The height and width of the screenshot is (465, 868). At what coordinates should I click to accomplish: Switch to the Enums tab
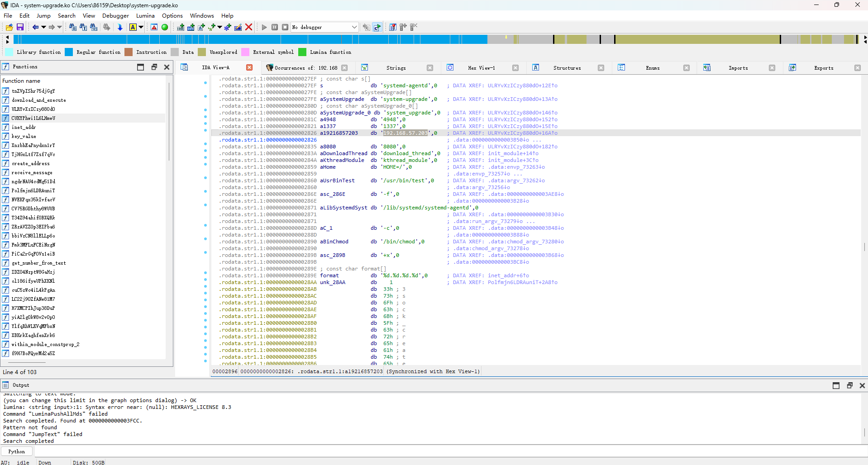(653, 68)
